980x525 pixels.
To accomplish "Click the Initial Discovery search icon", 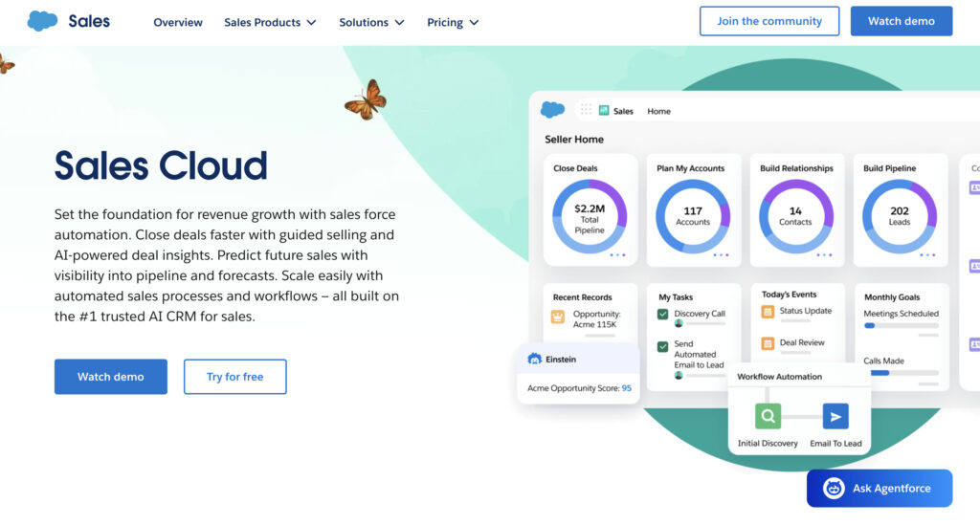I will point(768,416).
